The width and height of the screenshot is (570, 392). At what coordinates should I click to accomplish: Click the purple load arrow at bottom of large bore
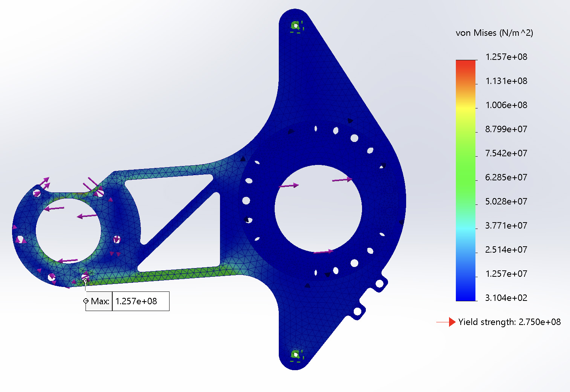click(323, 252)
